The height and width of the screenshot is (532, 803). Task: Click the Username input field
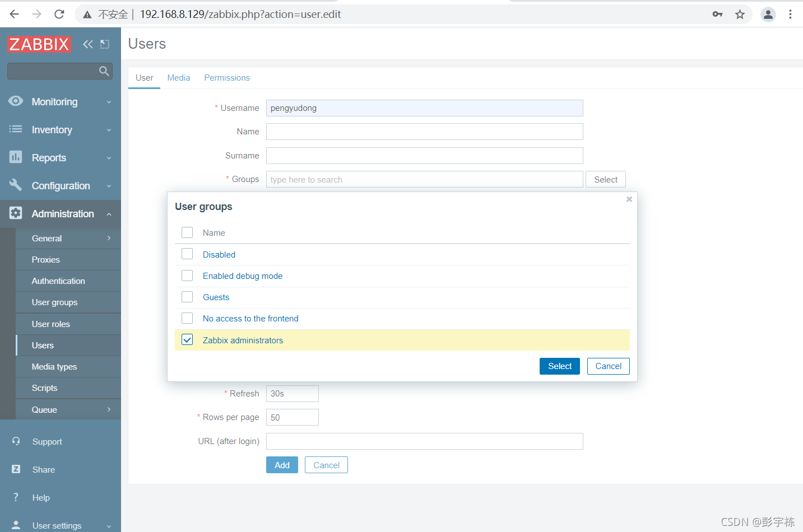[425, 108]
